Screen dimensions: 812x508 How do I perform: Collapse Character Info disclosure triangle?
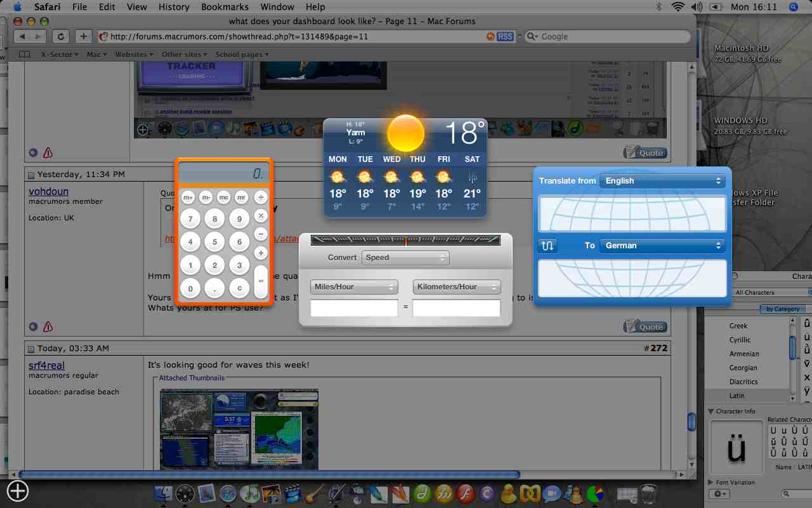coord(711,411)
